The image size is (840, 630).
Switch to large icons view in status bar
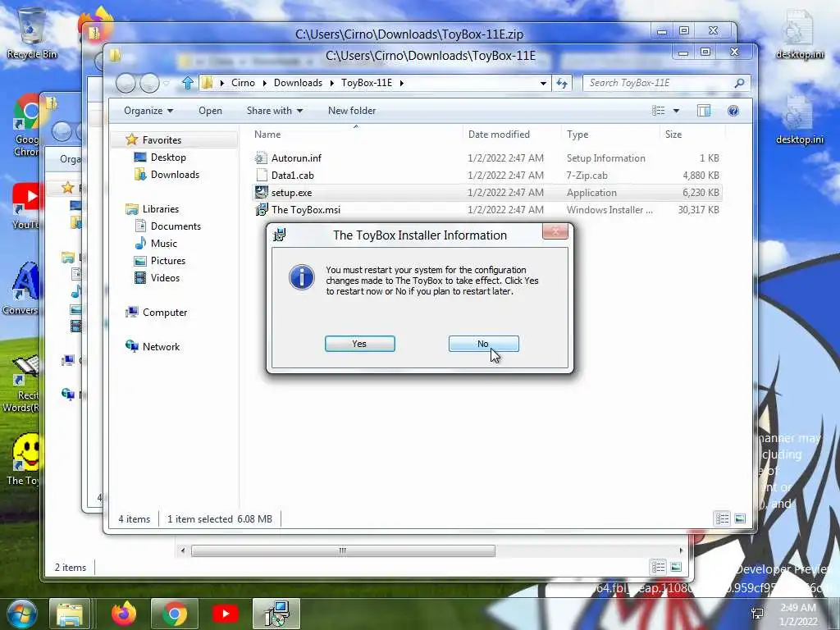coord(740,518)
